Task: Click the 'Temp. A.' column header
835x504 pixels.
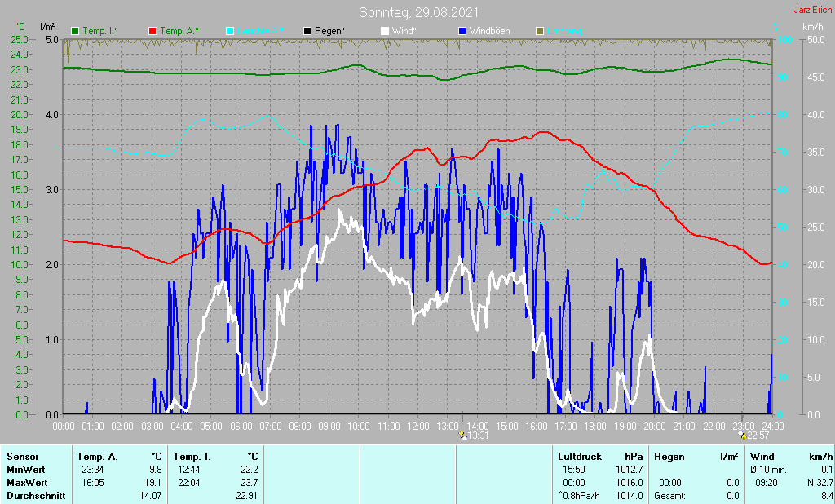Action: (98, 458)
